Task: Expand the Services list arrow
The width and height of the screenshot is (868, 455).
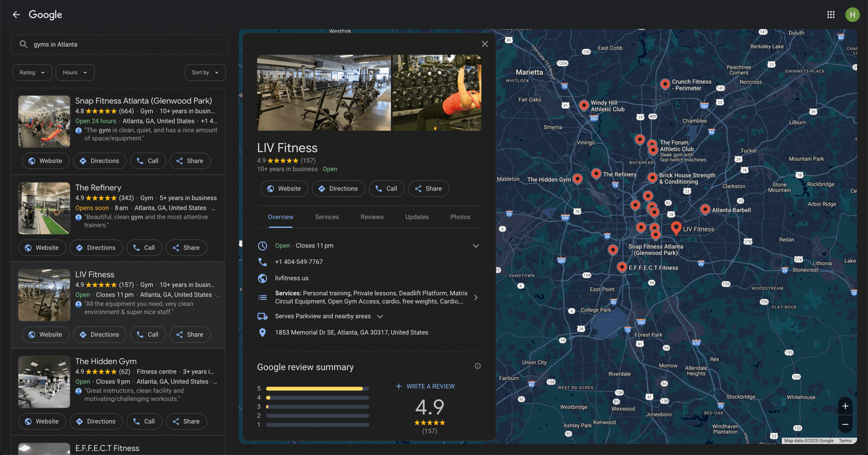Action: coord(476,298)
